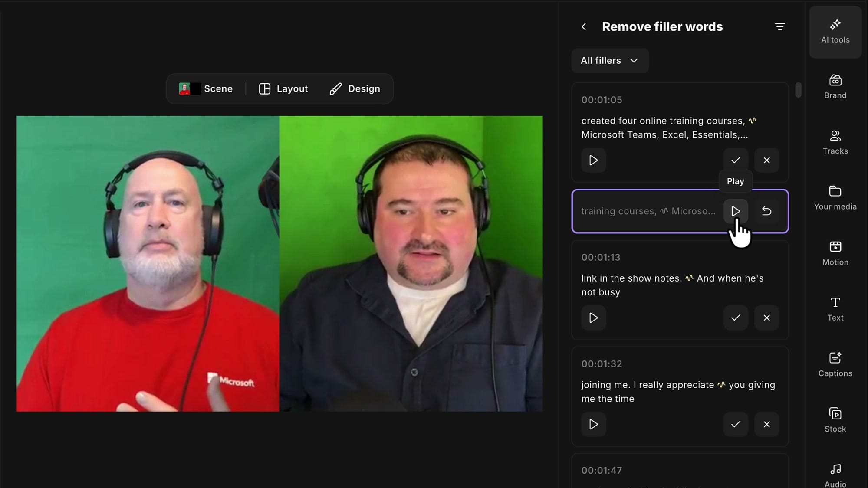Expand the All fillers dropdown

pyautogui.click(x=610, y=60)
